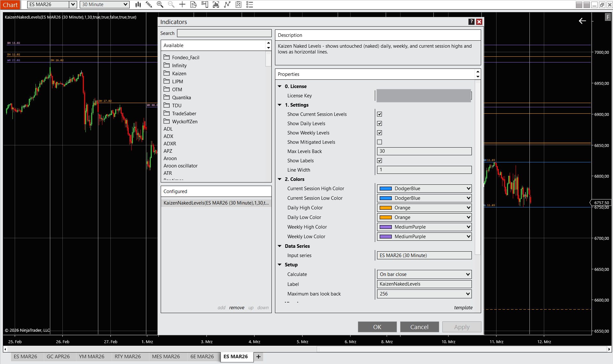
Task: Open the Daily High Color Orange swatch
Action: 386,208
